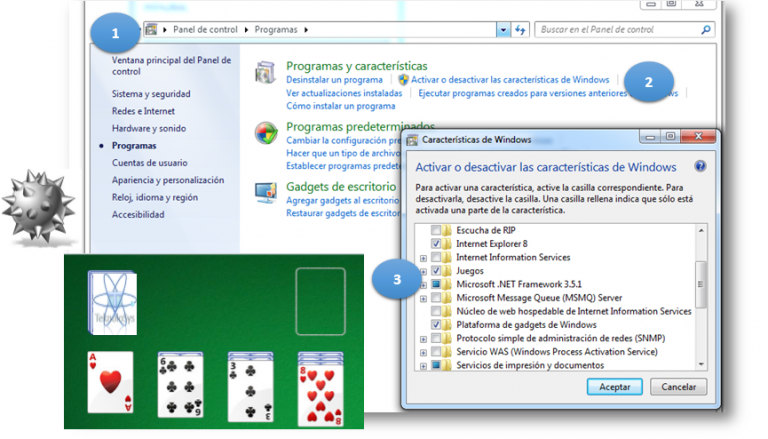Click Ver actualizaciones instaladas link
Viewport: 768px width, 439px height.
[x=344, y=93]
